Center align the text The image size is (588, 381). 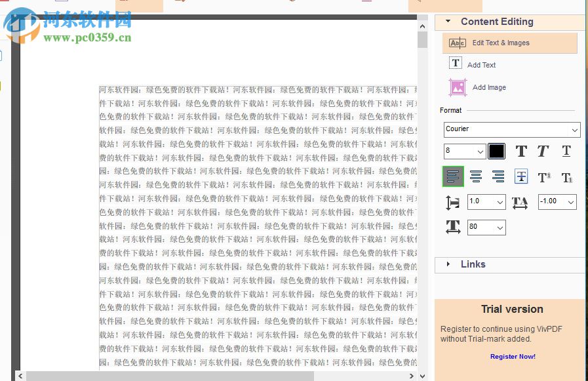click(476, 176)
